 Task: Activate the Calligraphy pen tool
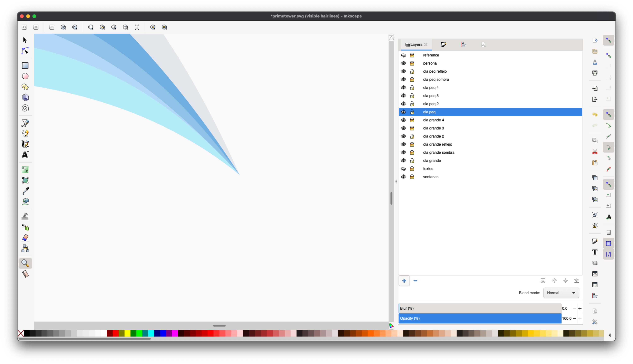point(25,144)
